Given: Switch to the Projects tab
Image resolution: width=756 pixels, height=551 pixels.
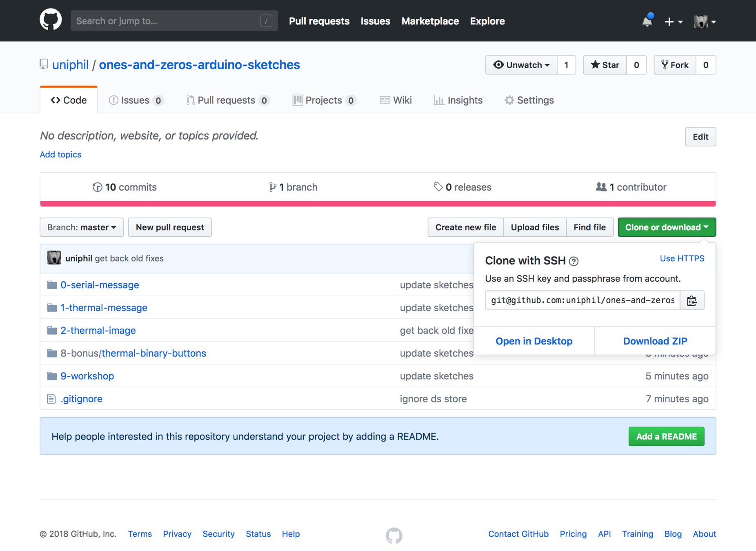Looking at the screenshot, I should click(325, 100).
